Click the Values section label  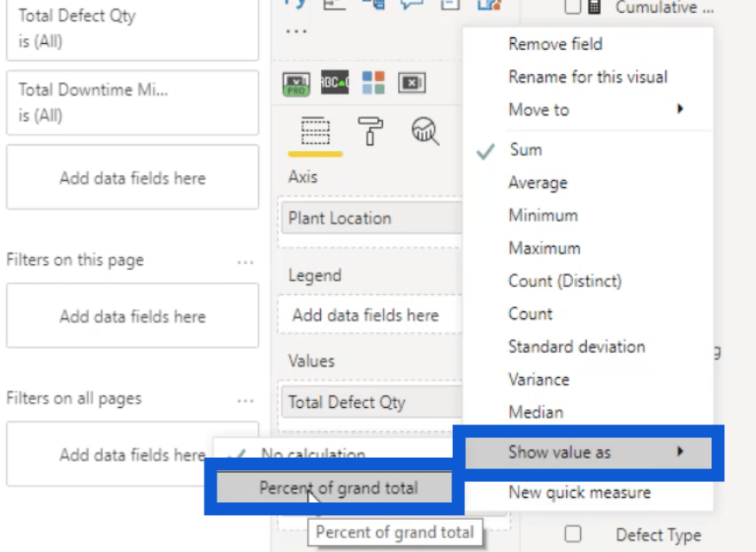click(312, 361)
